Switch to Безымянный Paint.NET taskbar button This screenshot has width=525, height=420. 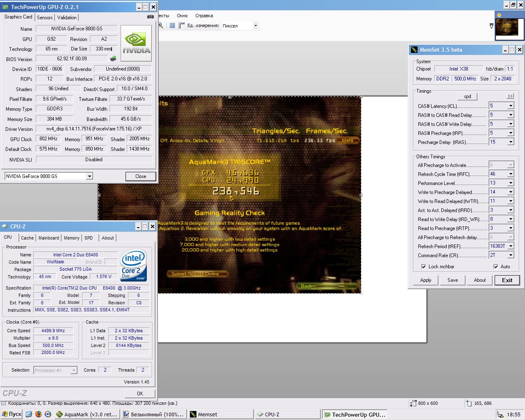click(x=154, y=414)
